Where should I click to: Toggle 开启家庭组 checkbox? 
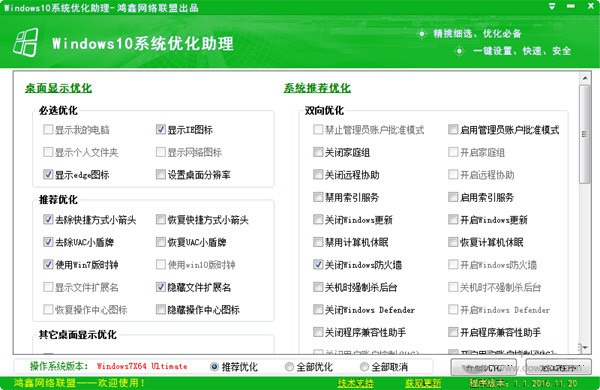pos(453,152)
